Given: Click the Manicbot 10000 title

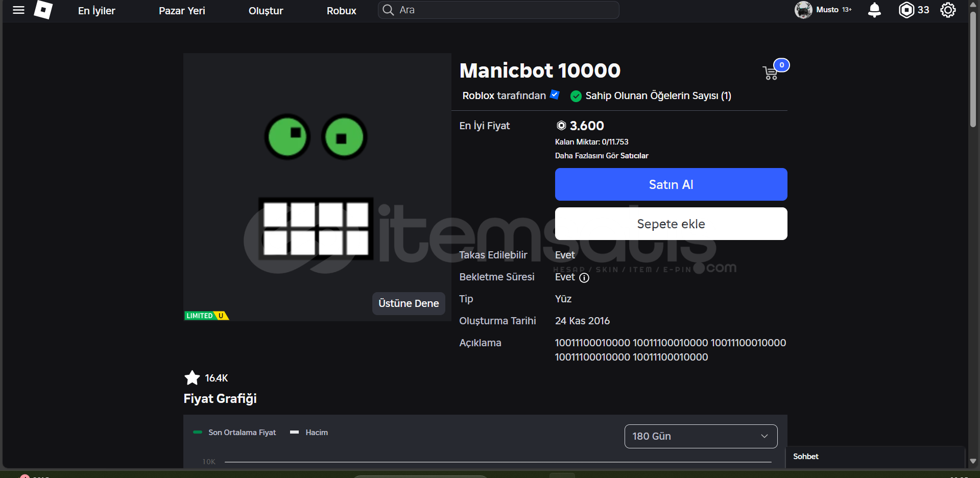Looking at the screenshot, I should [x=540, y=70].
